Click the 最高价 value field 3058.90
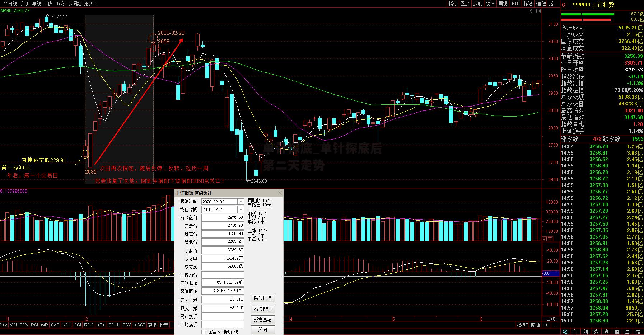 [x=223, y=234]
